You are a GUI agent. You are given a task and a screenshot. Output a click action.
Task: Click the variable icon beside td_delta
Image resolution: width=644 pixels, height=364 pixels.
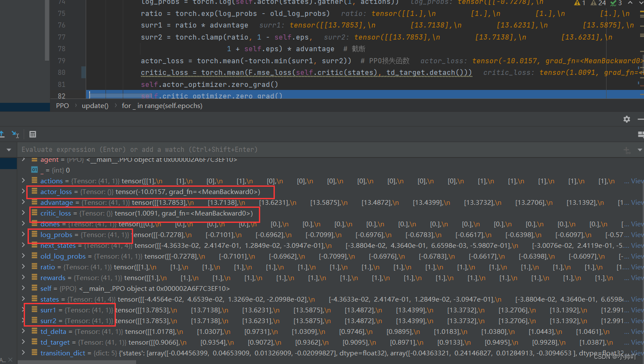click(34, 331)
